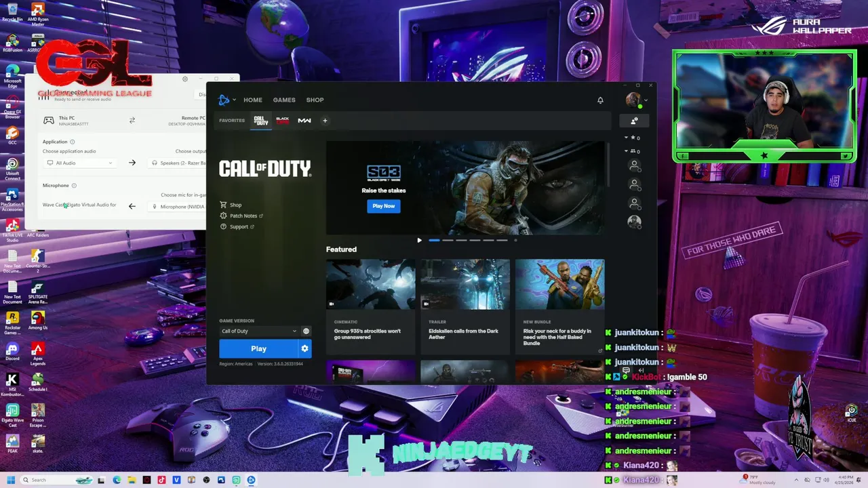Click the Microphone info icon

pyautogui.click(x=74, y=186)
